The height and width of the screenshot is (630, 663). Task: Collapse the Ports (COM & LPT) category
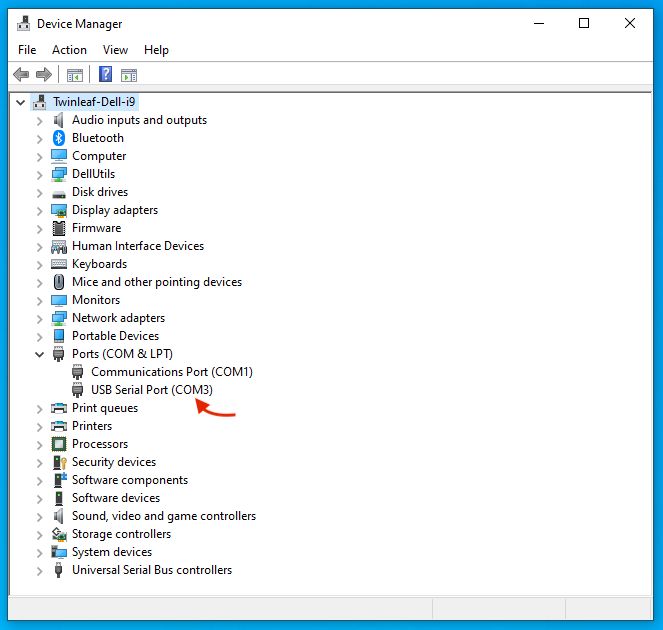click(x=39, y=354)
